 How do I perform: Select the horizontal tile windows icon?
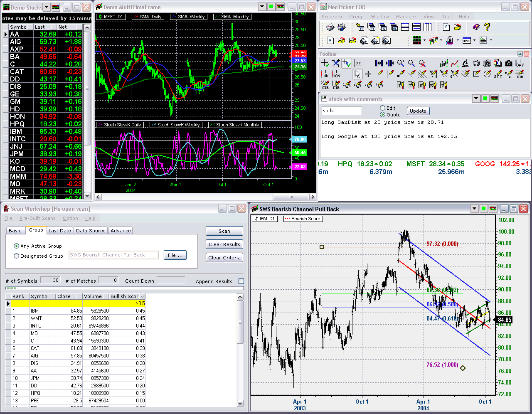point(416,27)
